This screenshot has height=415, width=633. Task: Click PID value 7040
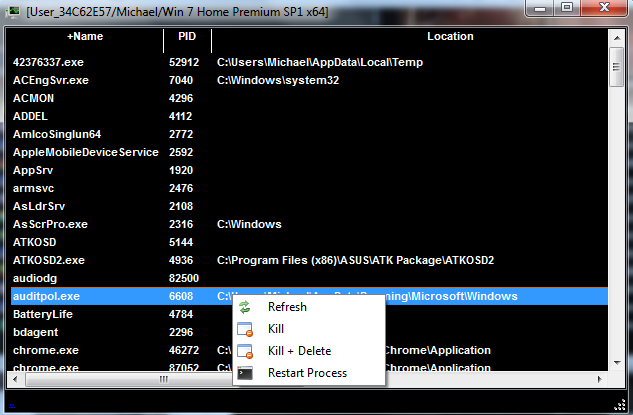click(x=181, y=80)
